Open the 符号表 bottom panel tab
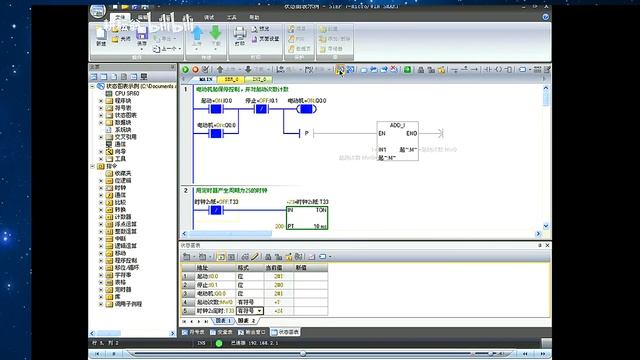This screenshot has height=360, width=640. 193,332
